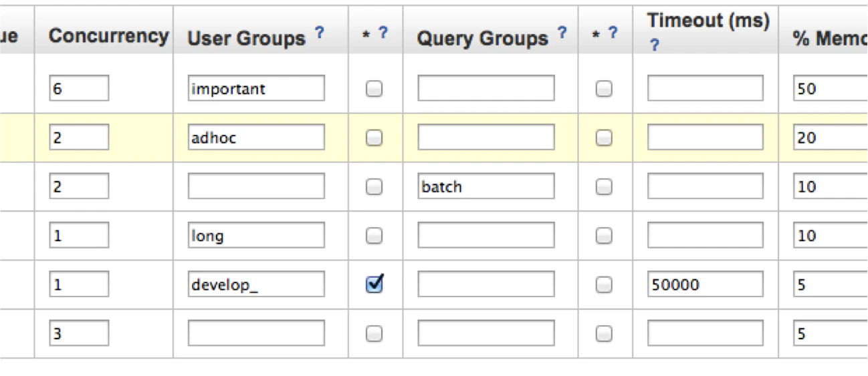This screenshot has height=376, width=868.
Task: Click timeout field in adhoc row
Action: [x=706, y=138]
